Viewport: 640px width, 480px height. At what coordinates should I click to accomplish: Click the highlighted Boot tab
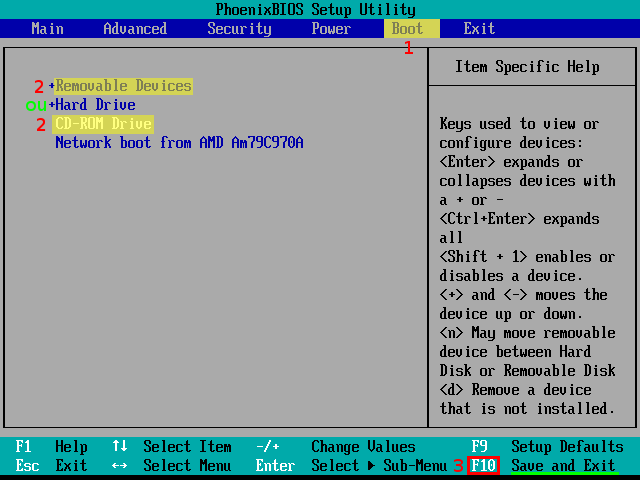(x=407, y=29)
